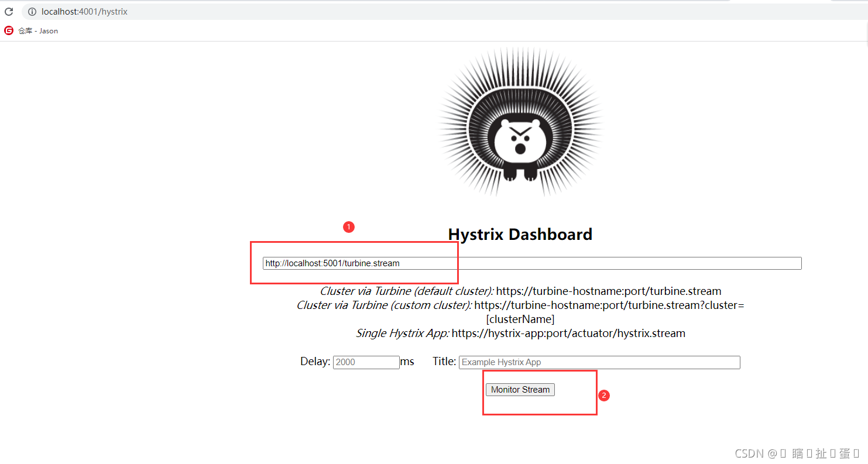Start monitoring with the Monitor Stream button
This screenshot has width=868, height=464.
[520, 390]
